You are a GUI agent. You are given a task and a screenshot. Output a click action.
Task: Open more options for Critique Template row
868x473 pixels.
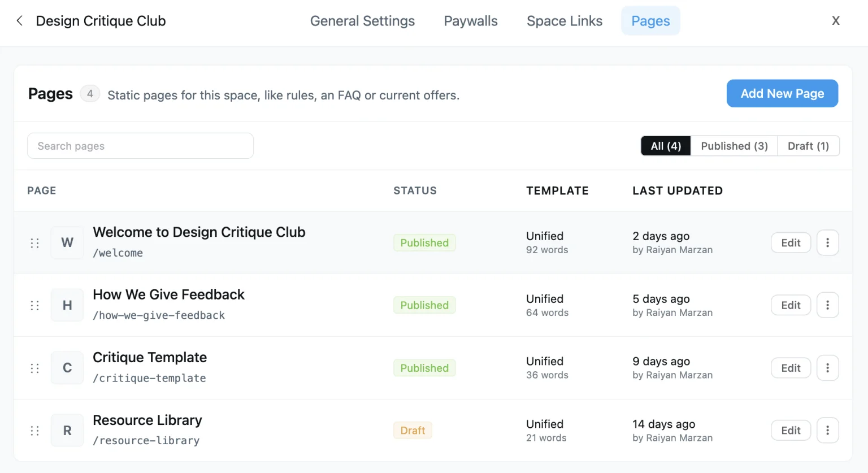tap(827, 368)
